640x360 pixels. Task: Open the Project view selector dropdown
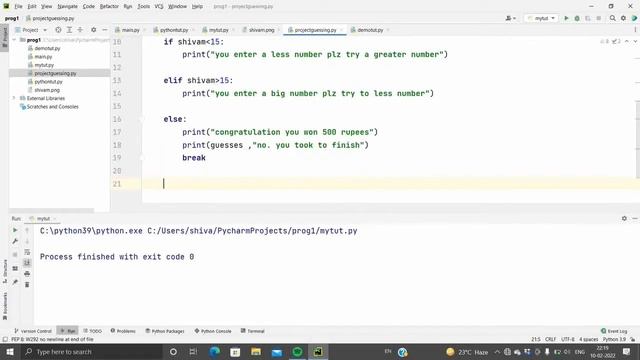point(31,30)
